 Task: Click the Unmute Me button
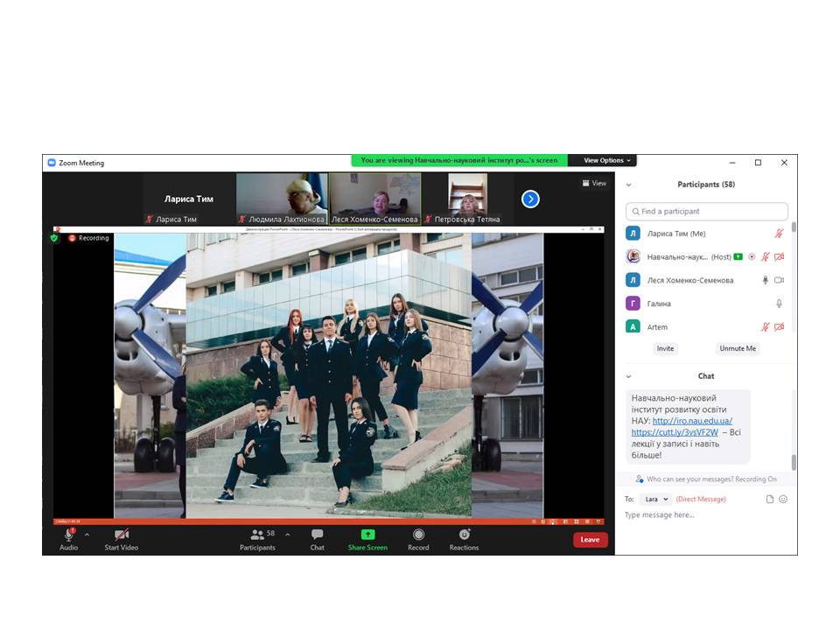(738, 348)
